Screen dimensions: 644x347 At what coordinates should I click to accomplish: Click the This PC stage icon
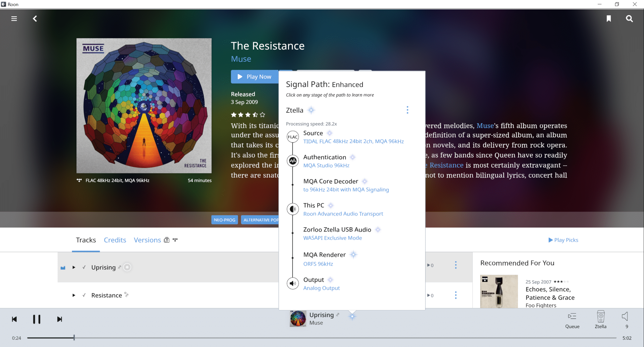pos(293,209)
